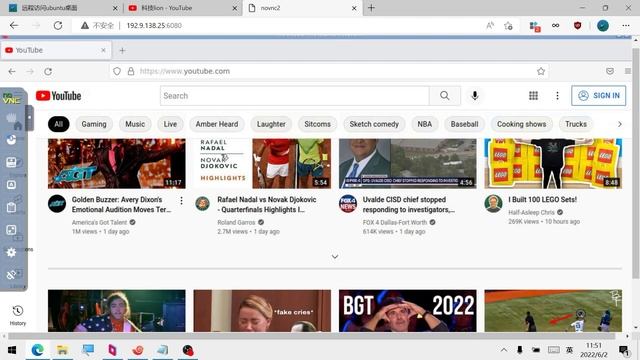The height and width of the screenshot is (360, 640).
Task: Select the NBA chip
Action: (424, 124)
